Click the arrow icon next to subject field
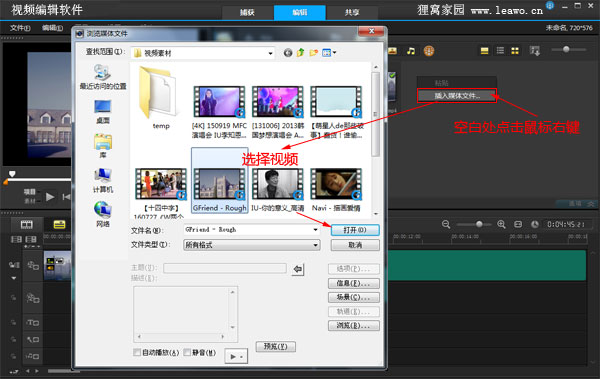Viewport: 600px width, 379px height. coord(298,270)
